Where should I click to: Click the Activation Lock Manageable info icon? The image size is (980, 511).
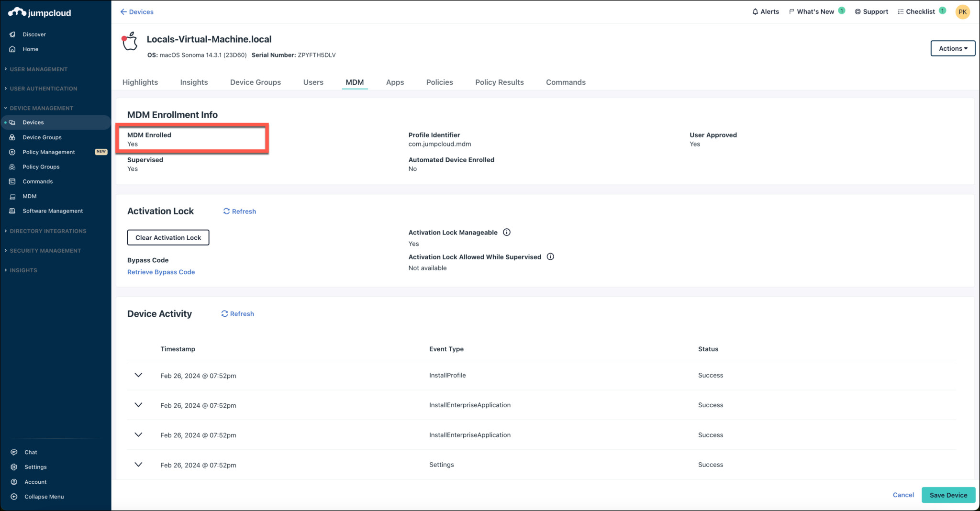point(507,232)
